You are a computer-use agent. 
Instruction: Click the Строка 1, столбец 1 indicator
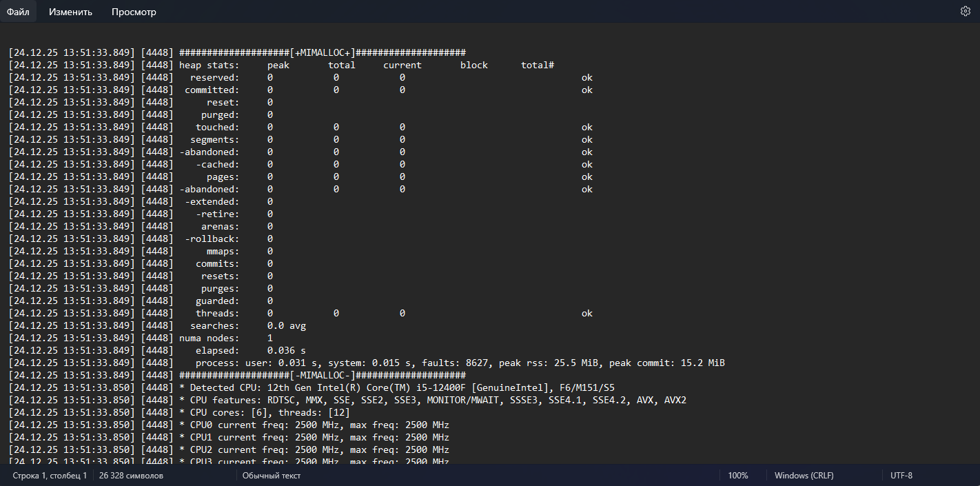50,476
